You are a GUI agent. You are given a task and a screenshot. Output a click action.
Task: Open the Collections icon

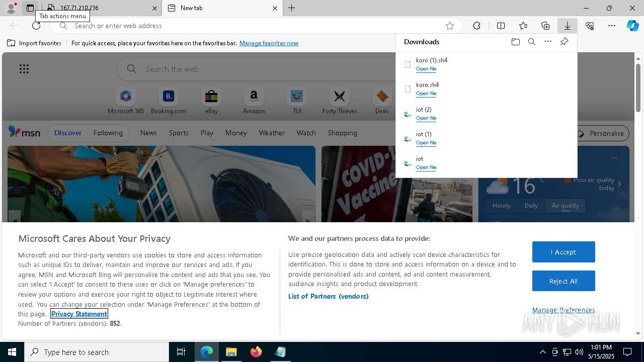[545, 26]
